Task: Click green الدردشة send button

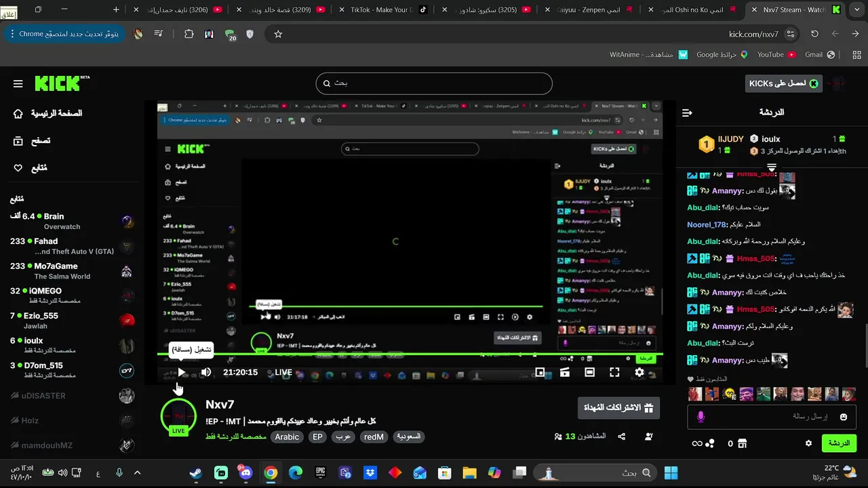Action: point(839,443)
